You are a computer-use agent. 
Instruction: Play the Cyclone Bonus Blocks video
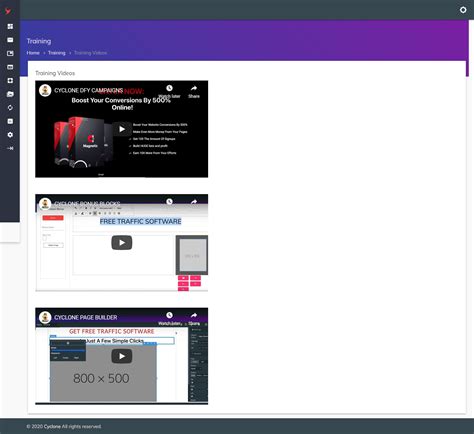coord(122,243)
